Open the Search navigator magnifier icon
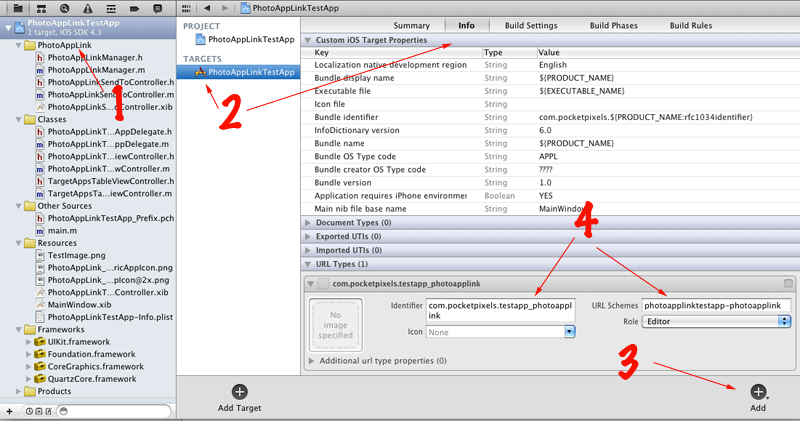 click(x=64, y=8)
